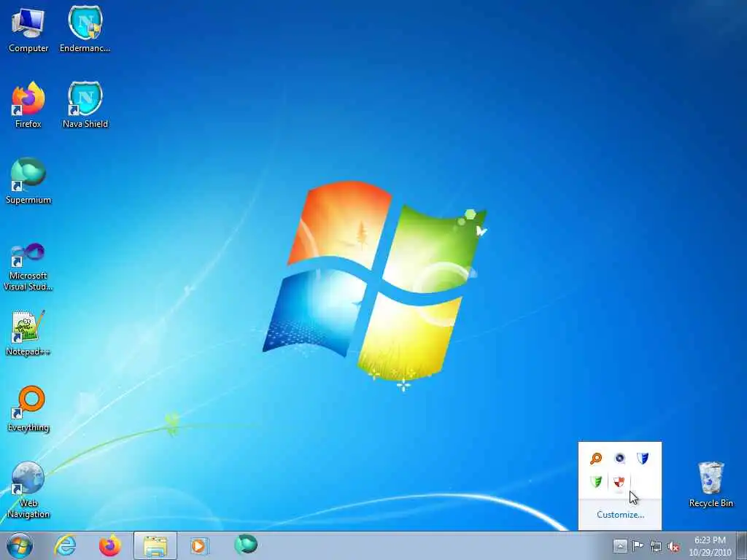The width and height of the screenshot is (747, 560).
Task: Select the Firefox desktop shortcut
Action: pos(28,105)
